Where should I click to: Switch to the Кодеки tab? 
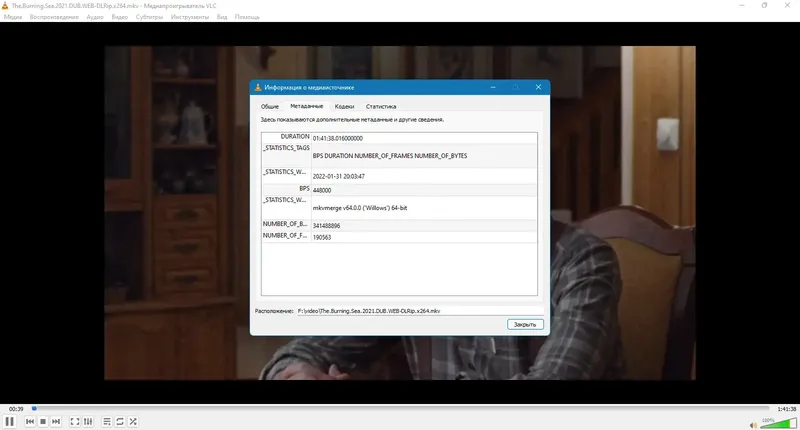click(344, 106)
